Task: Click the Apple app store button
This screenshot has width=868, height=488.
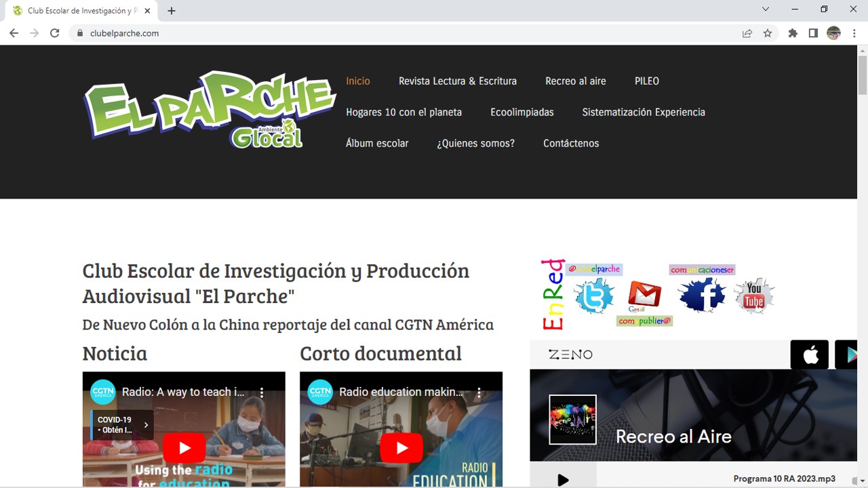Action: [810, 354]
